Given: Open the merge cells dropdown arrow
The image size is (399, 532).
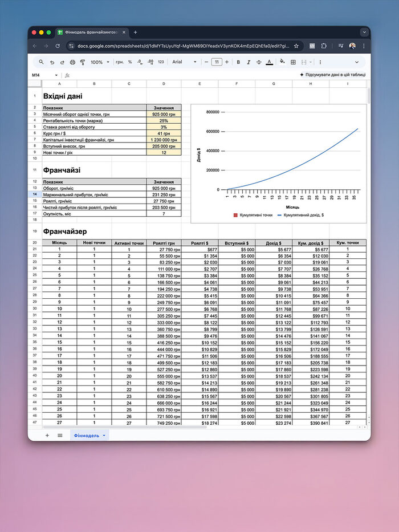Looking at the screenshot, I should pos(310,62).
